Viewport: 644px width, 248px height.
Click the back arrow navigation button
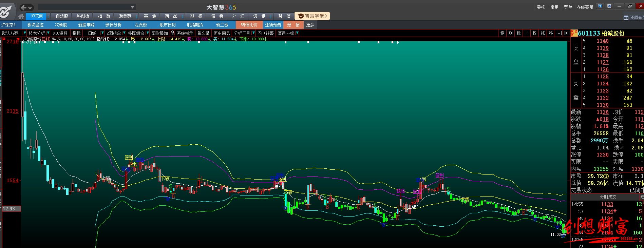[23, 7]
